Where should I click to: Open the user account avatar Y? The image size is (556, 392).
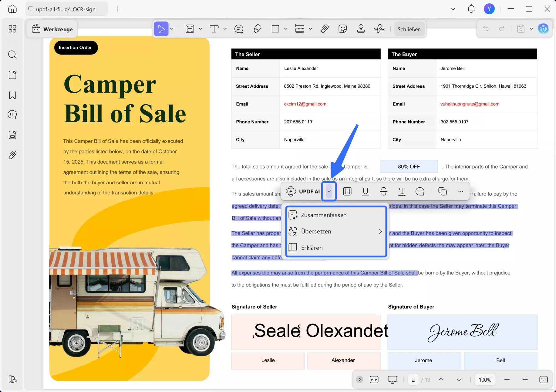pyautogui.click(x=489, y=9)
